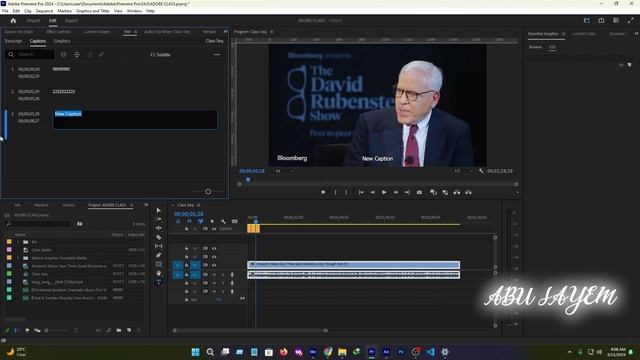The width and height of the screenshot is (640, 360).
Task: Select the Track Select Forward tool
Action: coord(159,219)
